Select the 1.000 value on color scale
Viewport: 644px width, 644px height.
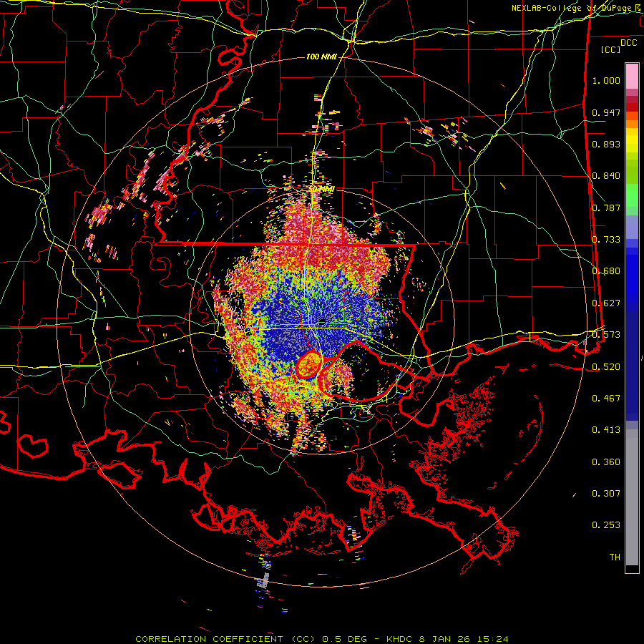pyautogui.click(x=606, y=80)
